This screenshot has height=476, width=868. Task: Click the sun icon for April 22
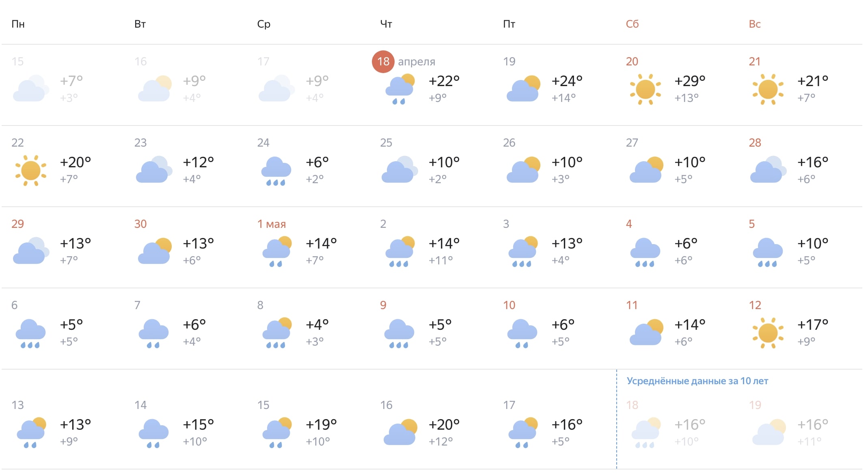coord(31,171)
